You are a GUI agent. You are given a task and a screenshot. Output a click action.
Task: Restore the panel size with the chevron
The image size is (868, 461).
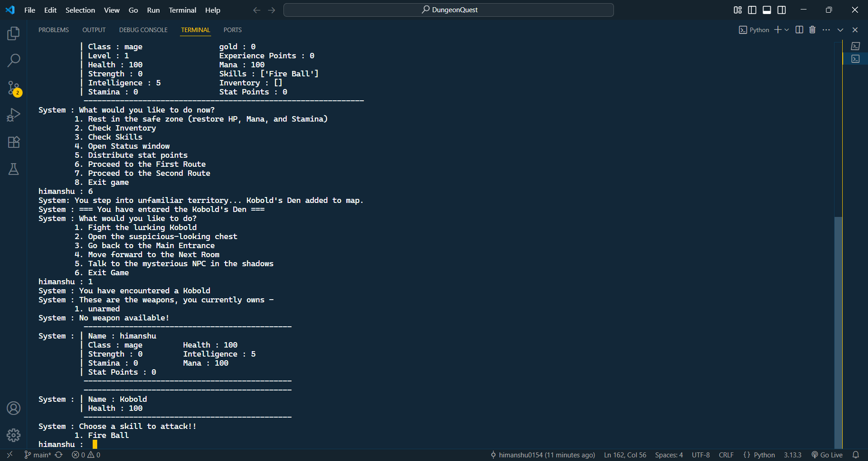(x=840, y=30)
